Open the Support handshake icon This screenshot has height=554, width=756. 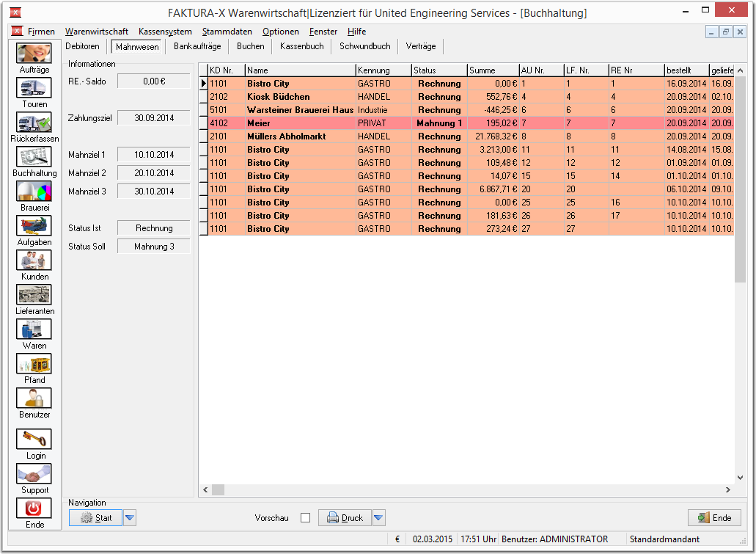(34, 473)
